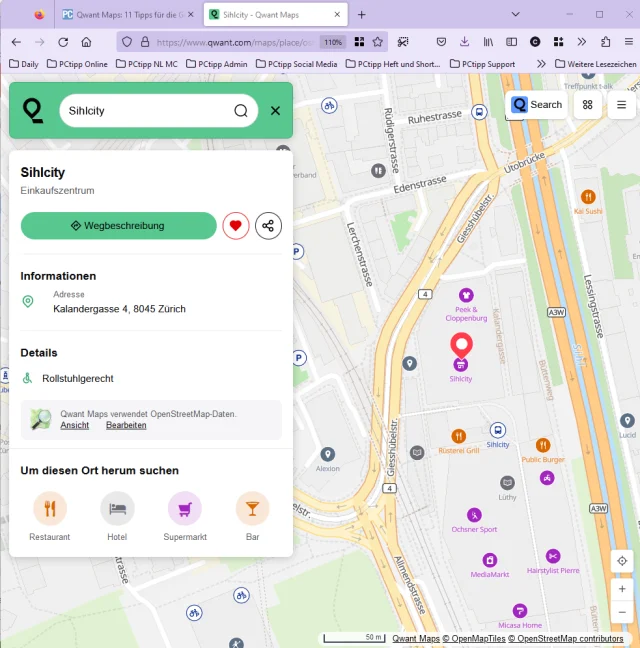Select the Rüsterei Grill restaurant marker
Screen dimensions: 640x648
click(459, 436)
